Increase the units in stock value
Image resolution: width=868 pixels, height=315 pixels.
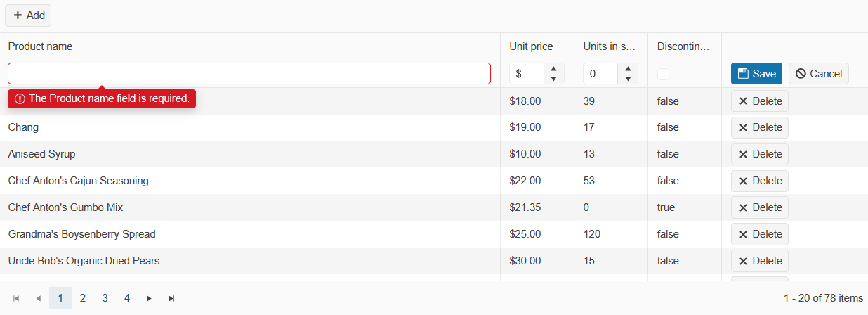coord(628,69)
